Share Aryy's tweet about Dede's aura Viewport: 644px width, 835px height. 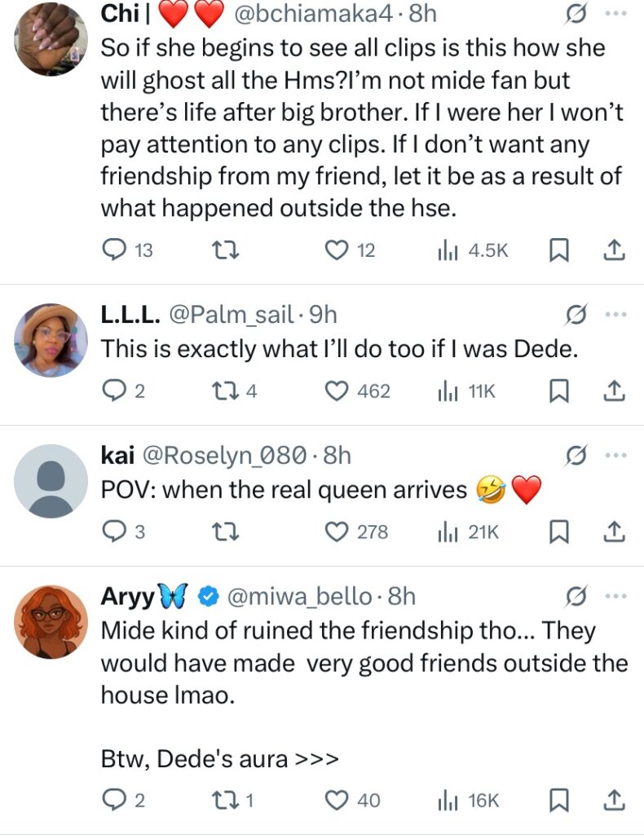615,801
